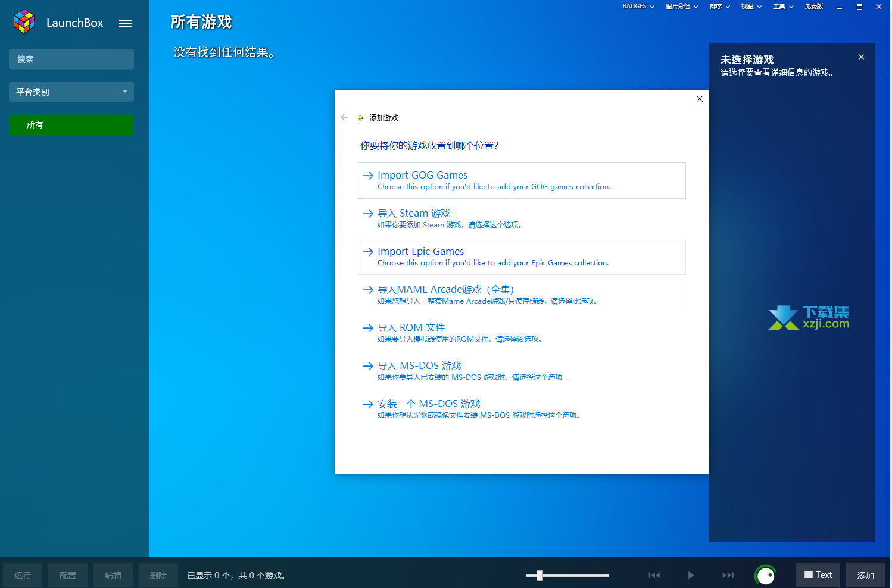The image size is (892, 588).
Task: Select the 所有 item in the sidebar
Action: point(71,125)
